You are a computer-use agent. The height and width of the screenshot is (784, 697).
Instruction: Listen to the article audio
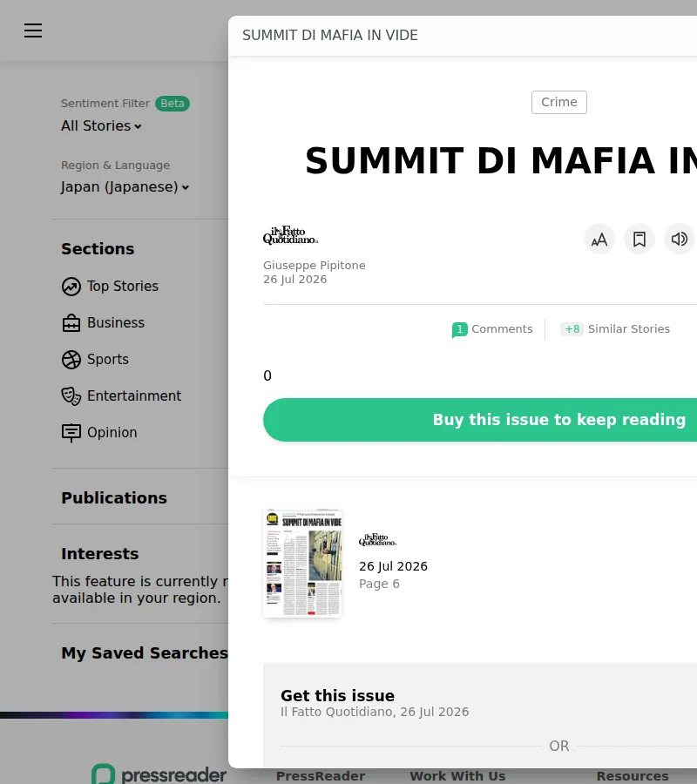coord(679,240)
